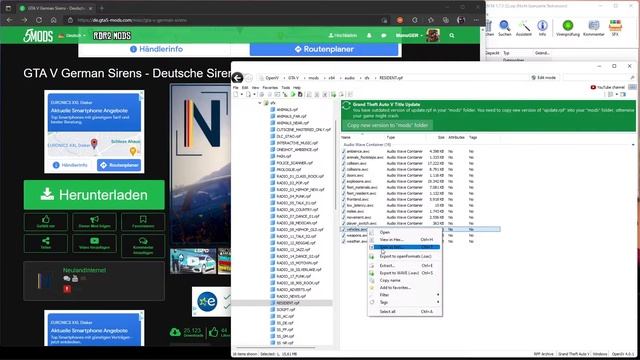Viewport: 640px width, 360px height.
Task: Choose Export to WAVE (.wav)
Action: (405, 273)
